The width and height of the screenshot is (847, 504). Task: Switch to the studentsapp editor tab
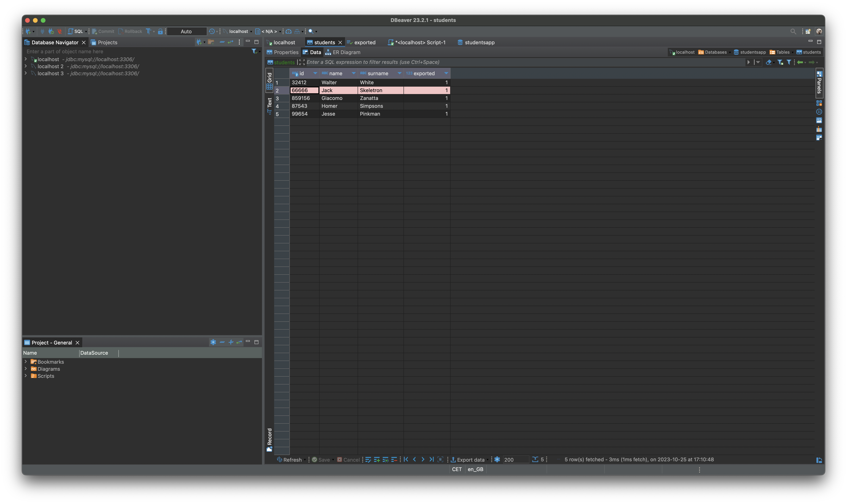[x=476, y=43]
